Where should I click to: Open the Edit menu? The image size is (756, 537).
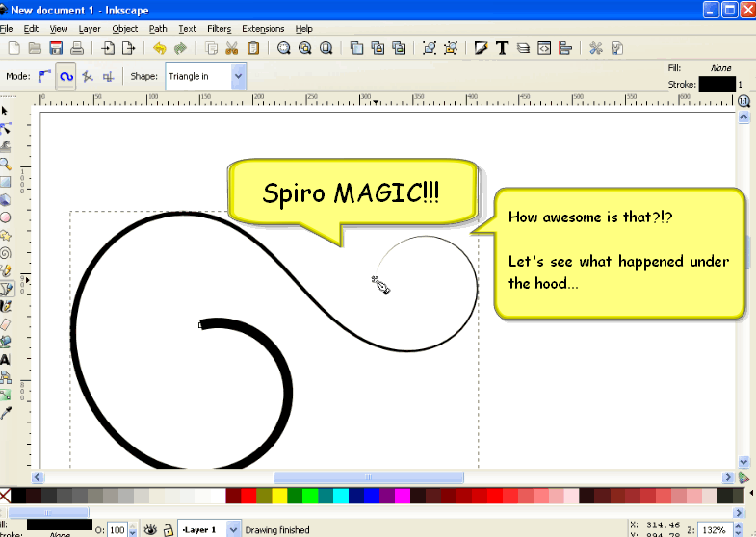tap(31, 29)
